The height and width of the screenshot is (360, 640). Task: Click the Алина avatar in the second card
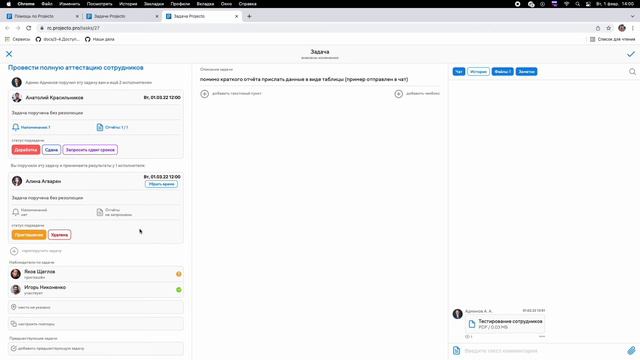tap(17, 181)
